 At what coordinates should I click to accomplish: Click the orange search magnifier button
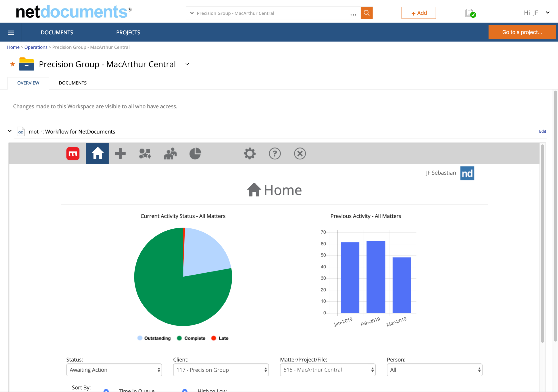(x=366, y=13)
